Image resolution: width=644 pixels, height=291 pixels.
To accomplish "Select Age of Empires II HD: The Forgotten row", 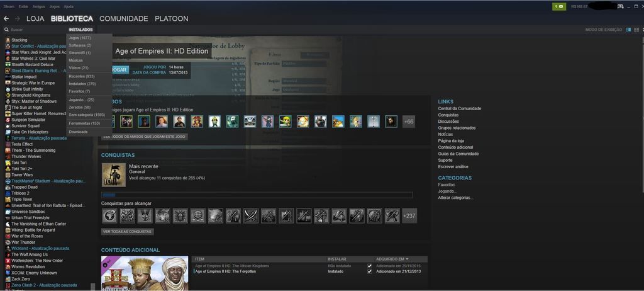I will (x=311, y=271).
